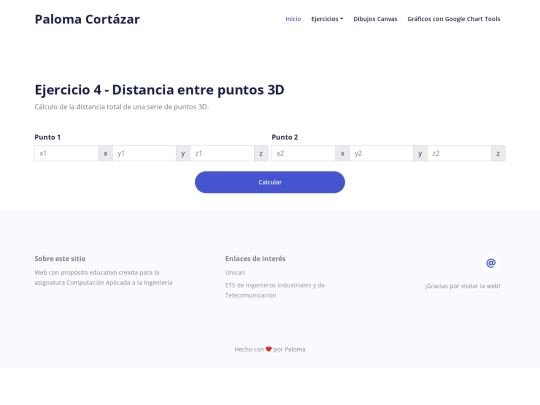The width and height of the screenshot is (540, 405).
Task: Open ETS de Ingenieros Industriales link
Action: pos(275,290)
